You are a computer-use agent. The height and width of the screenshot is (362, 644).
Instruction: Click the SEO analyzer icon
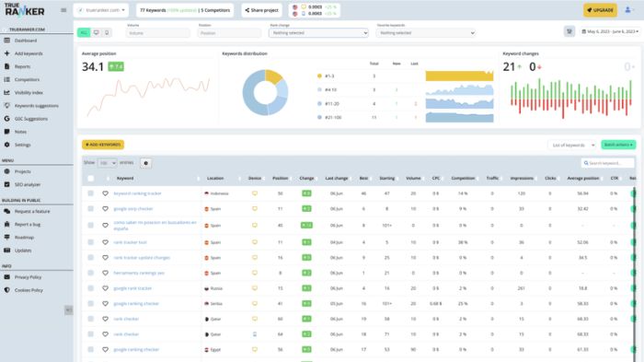point(7,185)
